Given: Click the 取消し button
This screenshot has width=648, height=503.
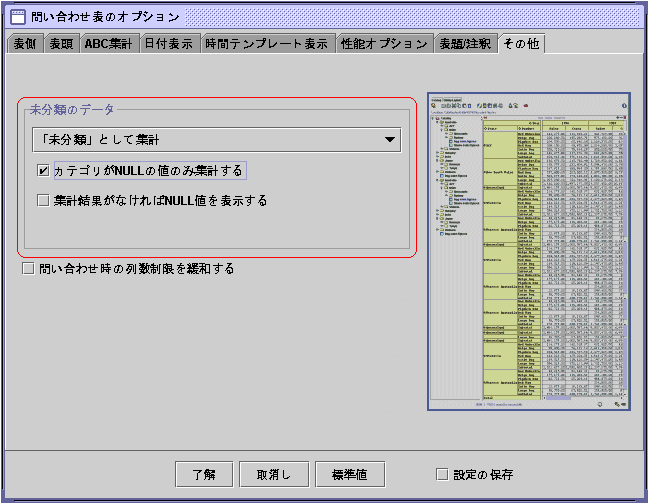Looking at the screenshot, I should [274, 474].
